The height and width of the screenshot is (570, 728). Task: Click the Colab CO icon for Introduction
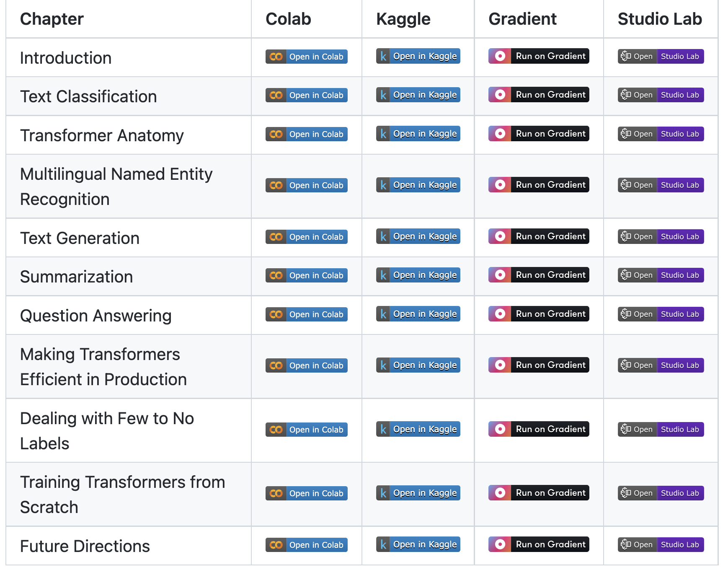276,56
